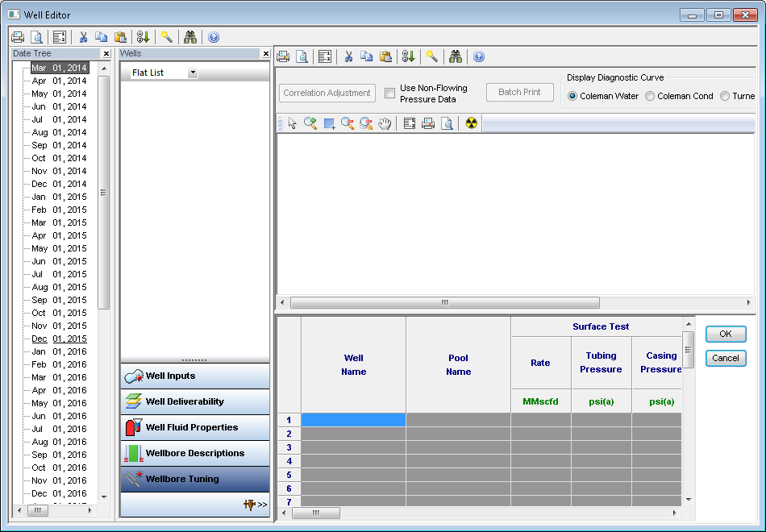Activate the pan hand tool

(385, 123)
